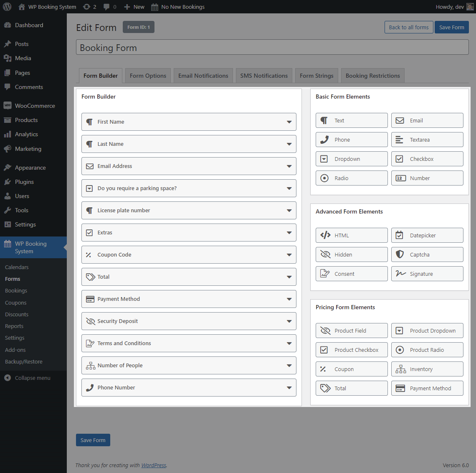Add a Captcha element
Screen dimensions: 476x473
pos(427,254)
